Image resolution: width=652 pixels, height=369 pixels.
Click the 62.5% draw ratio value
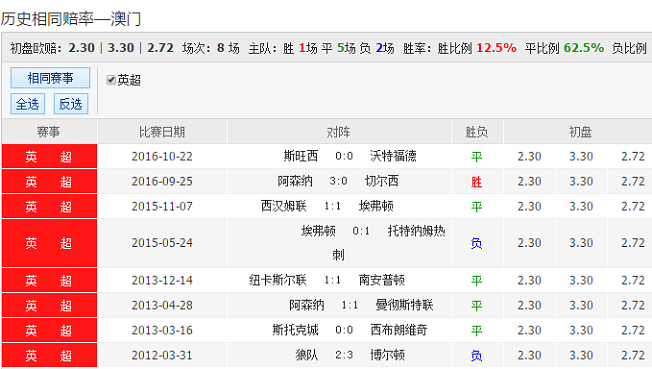[x=583, y=48]
